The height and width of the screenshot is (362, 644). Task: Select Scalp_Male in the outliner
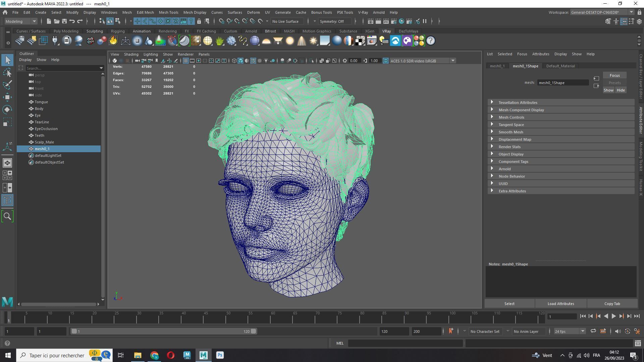pos(44,142)
